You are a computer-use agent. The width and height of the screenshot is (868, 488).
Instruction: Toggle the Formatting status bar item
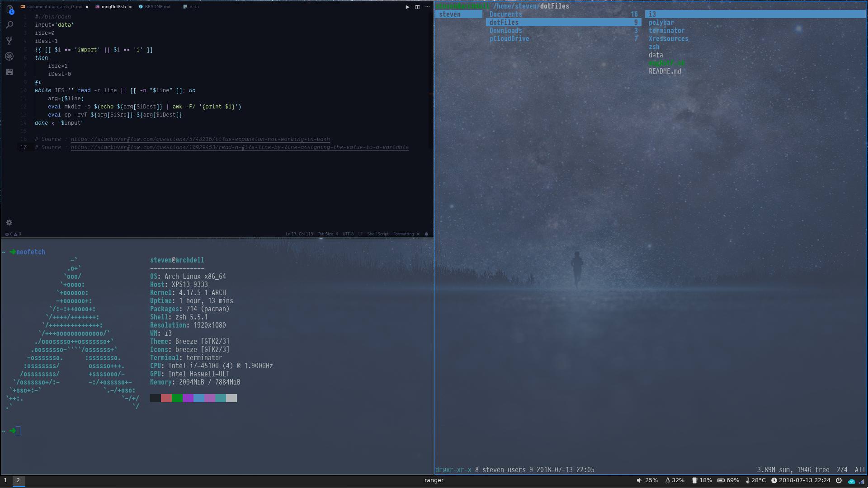click(x=406, y=234)
